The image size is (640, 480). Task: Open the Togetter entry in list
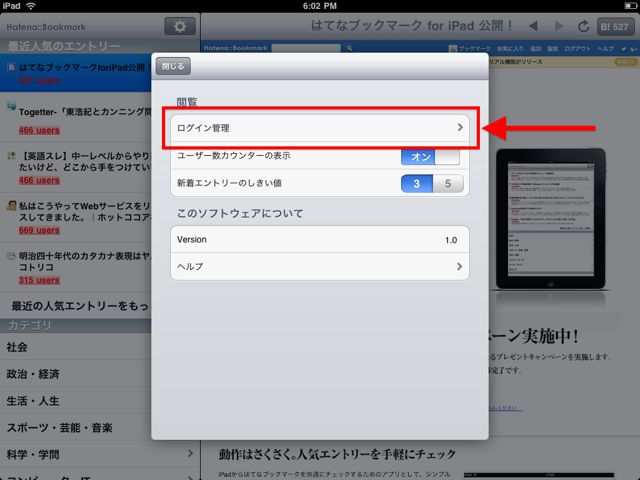pos(76,117)
